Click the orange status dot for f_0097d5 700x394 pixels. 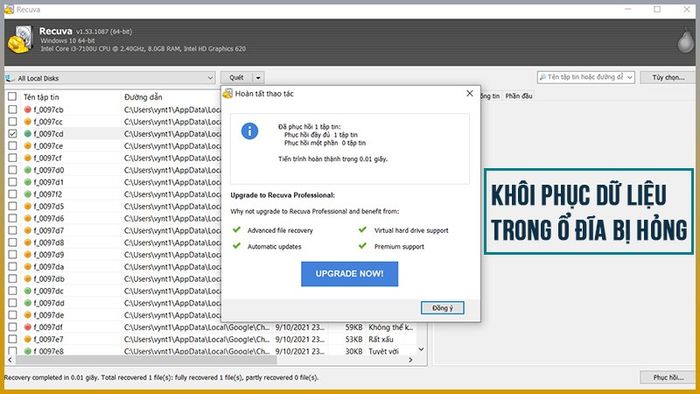28,206
